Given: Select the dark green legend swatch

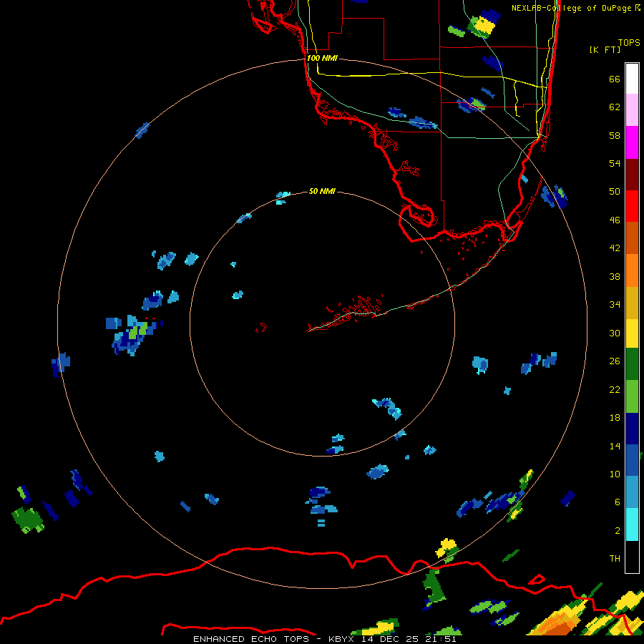Looking at the screenshot, I should coord(632,364).
